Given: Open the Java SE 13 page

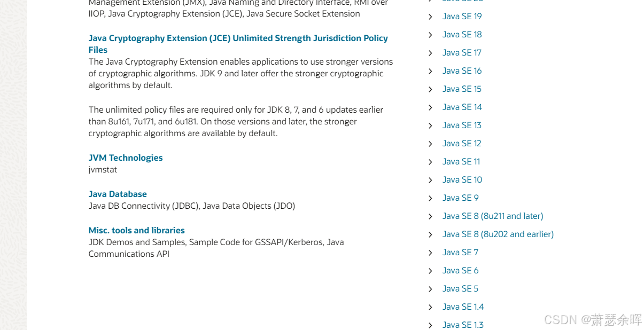Looking at the screenshot, I should (462, 125).
